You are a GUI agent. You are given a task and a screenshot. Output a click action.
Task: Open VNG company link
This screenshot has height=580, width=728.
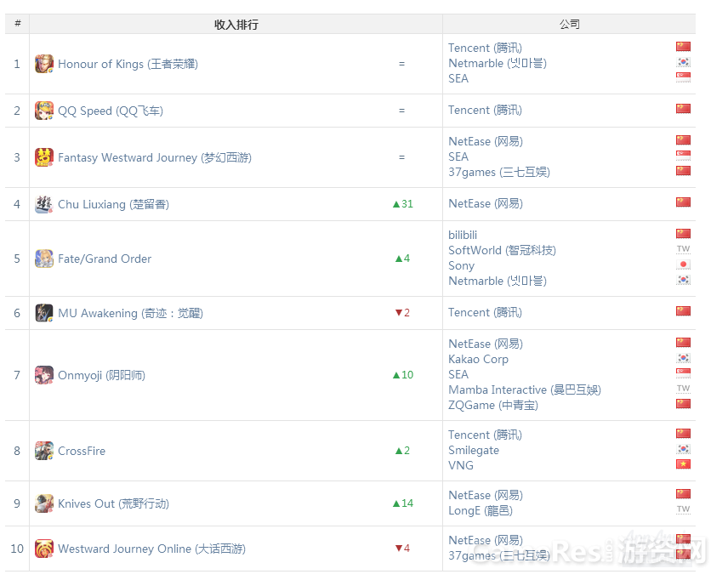461,465
